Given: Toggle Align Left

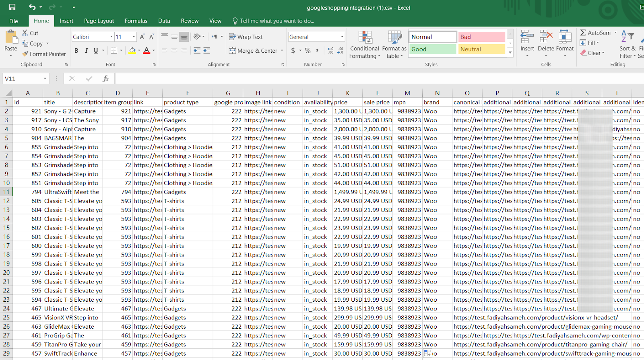Looking at the screenshot, I should [x=165, y=50].
